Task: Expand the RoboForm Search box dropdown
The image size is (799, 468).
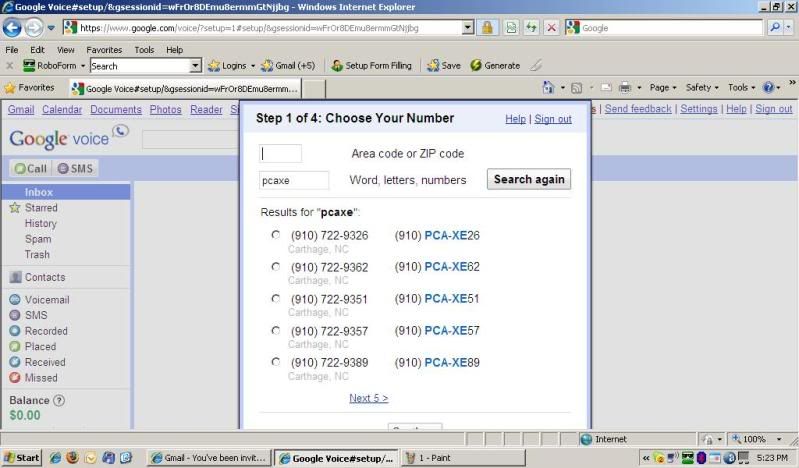Action: [x=195, y=66]
